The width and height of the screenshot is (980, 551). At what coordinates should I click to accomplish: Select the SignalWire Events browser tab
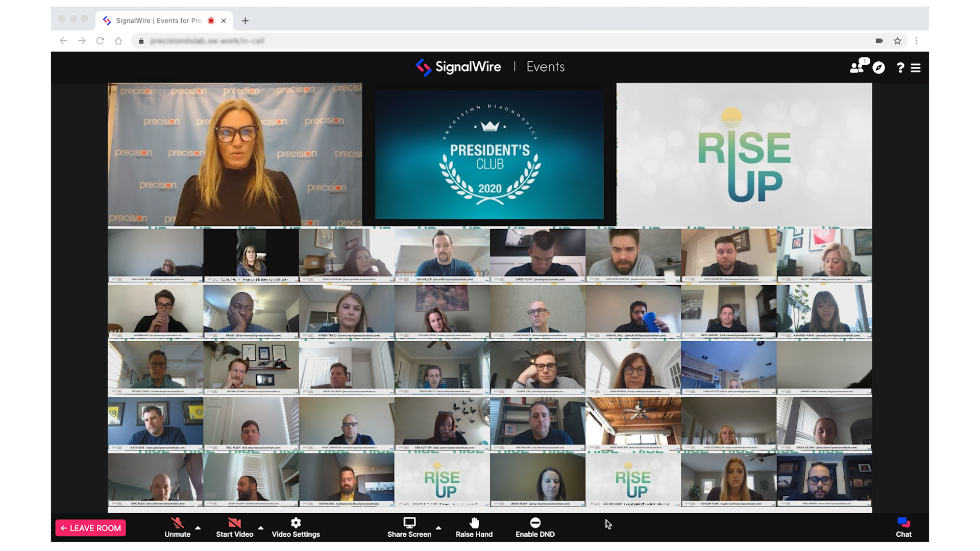click(x=164, y=20)
